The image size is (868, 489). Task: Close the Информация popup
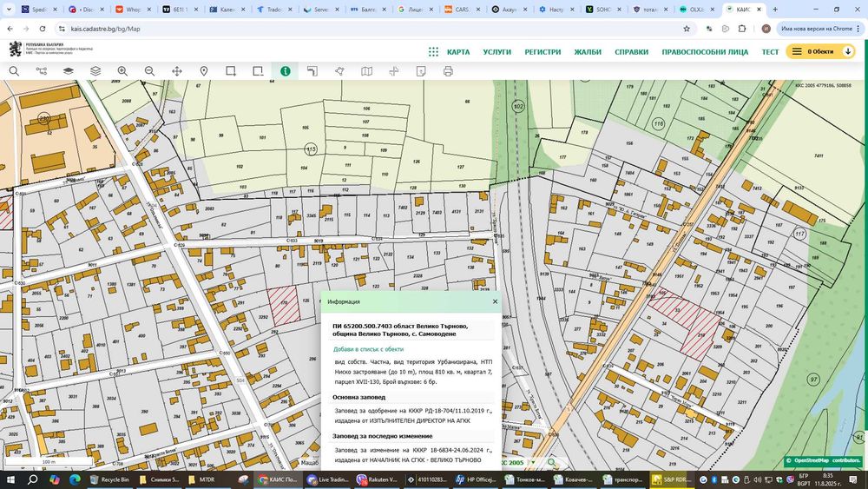pyautogui.click(x=496, y=301)
